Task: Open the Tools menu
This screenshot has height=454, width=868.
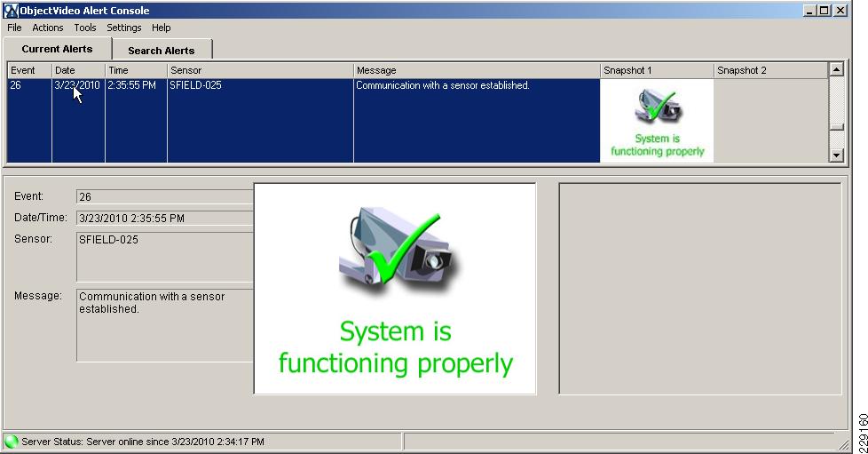Action: (84, 28)
